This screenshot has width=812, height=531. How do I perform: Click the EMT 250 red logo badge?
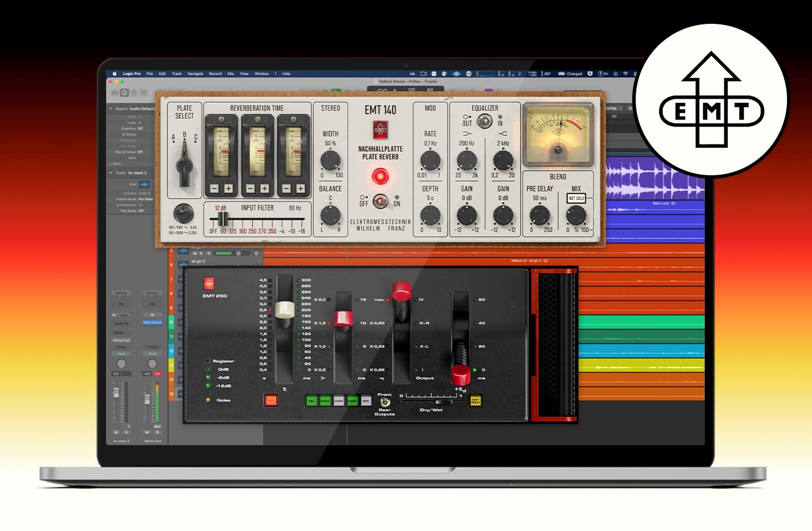209,284
